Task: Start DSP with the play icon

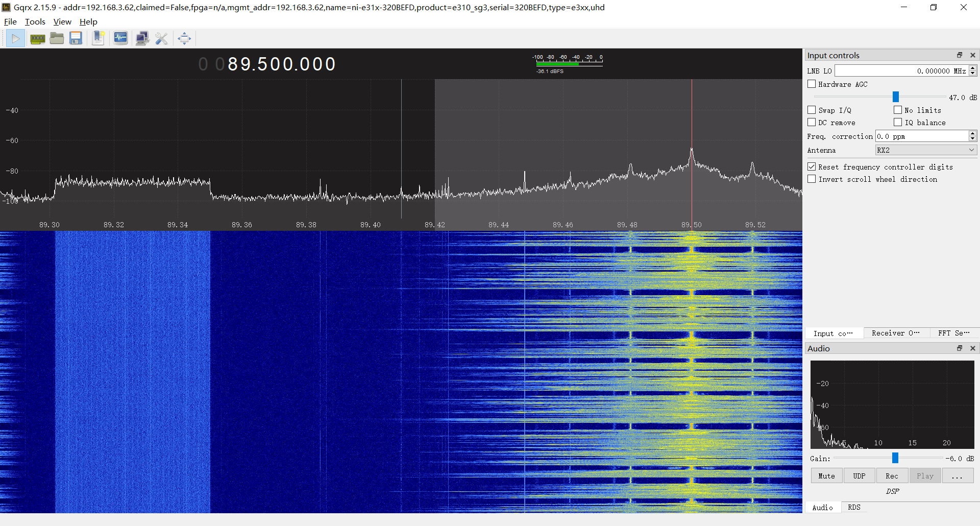Action: [15, 38]
